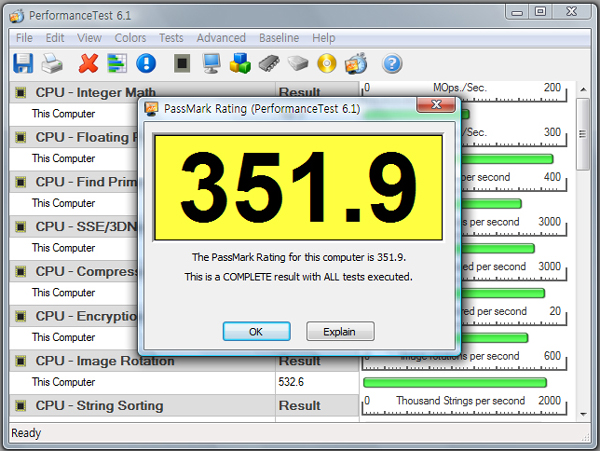The height and width of the screenshot is (451, 600).
Task: Open the File menu
Action: tap(24, 38)
